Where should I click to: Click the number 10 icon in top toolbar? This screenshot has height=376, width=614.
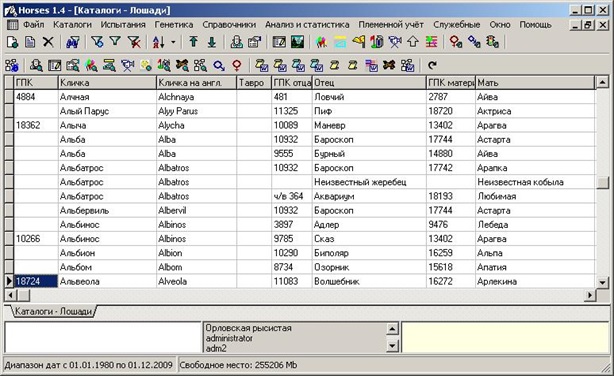(x=377, y=42)
